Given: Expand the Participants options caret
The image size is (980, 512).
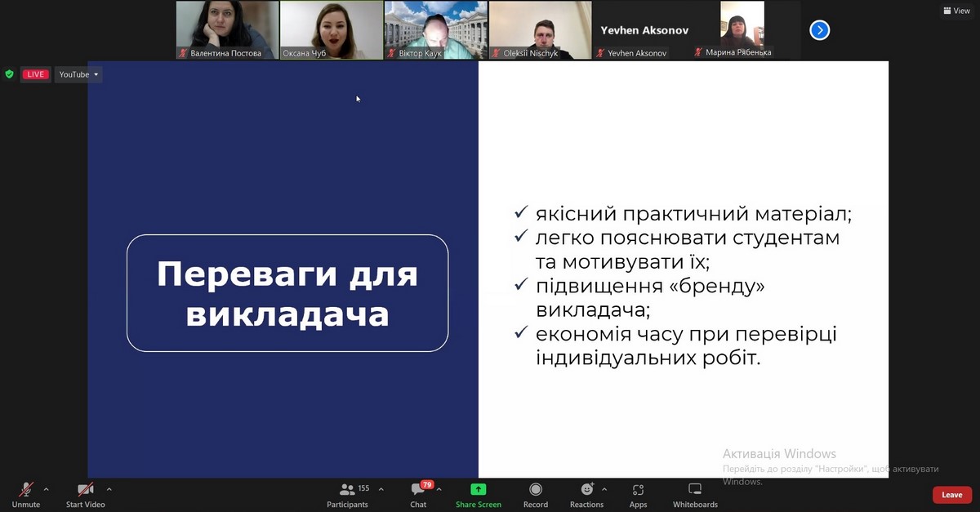Looking at the screenshot, I should point(381,489).
